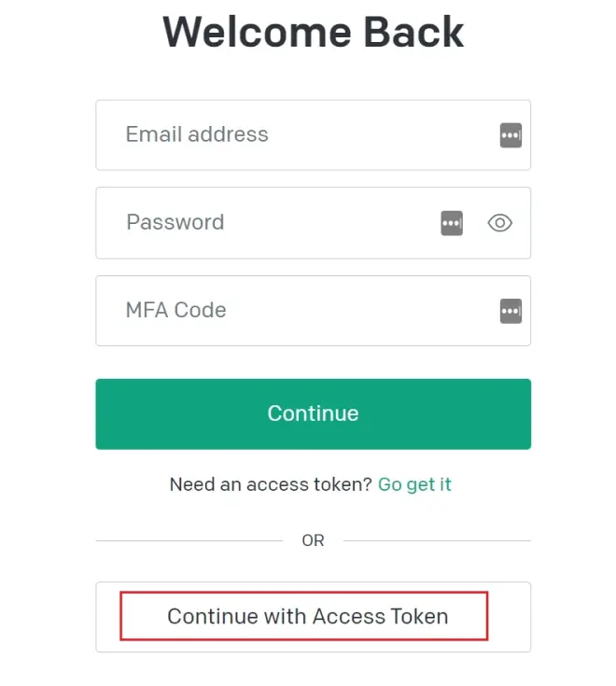Click the word 'Back' in the heading
Screen dimensions: 616x686
point(413,32)
